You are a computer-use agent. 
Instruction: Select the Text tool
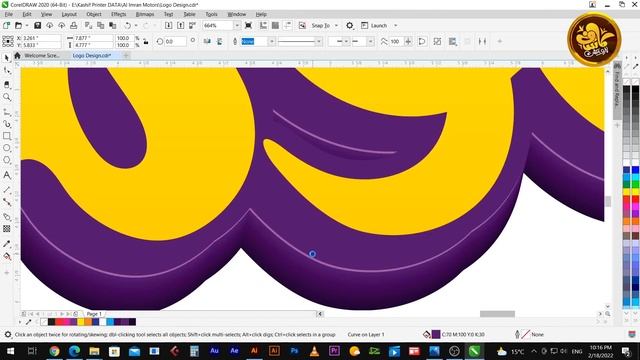pyautogui.click(x=7, y=175)
